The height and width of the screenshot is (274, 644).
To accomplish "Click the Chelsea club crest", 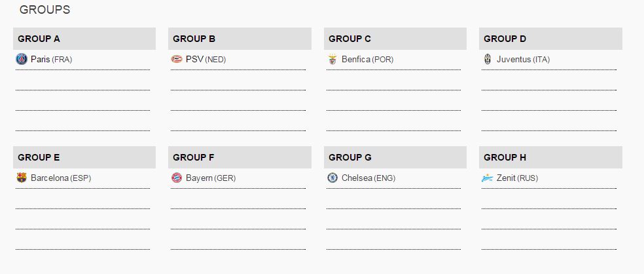I will pyautogui.click(x=332, y=178).
